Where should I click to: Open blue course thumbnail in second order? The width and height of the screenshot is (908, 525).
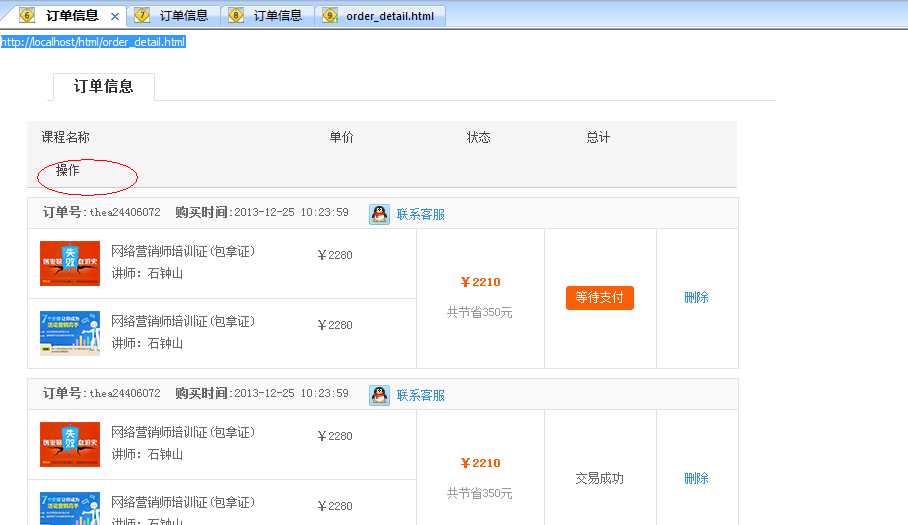(x=70, y=508)
